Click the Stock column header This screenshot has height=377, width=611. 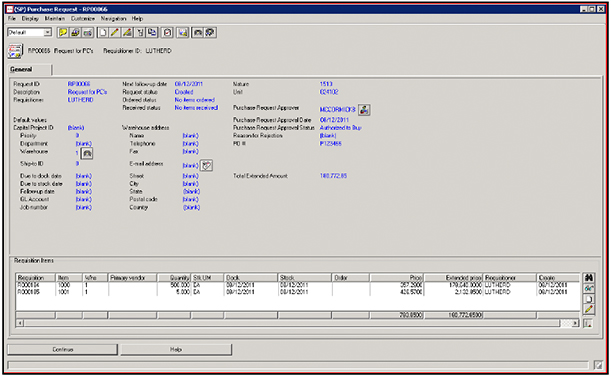pos(305,278)
